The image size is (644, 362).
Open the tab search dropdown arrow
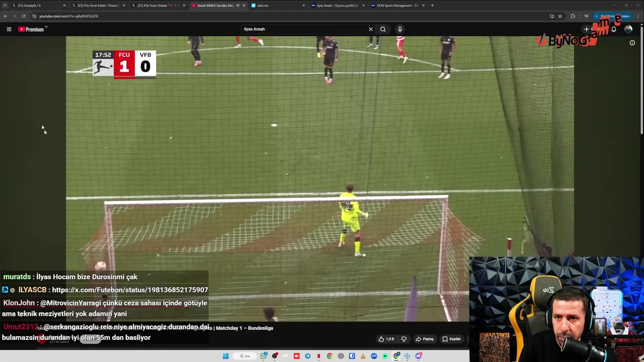(5, 6)
